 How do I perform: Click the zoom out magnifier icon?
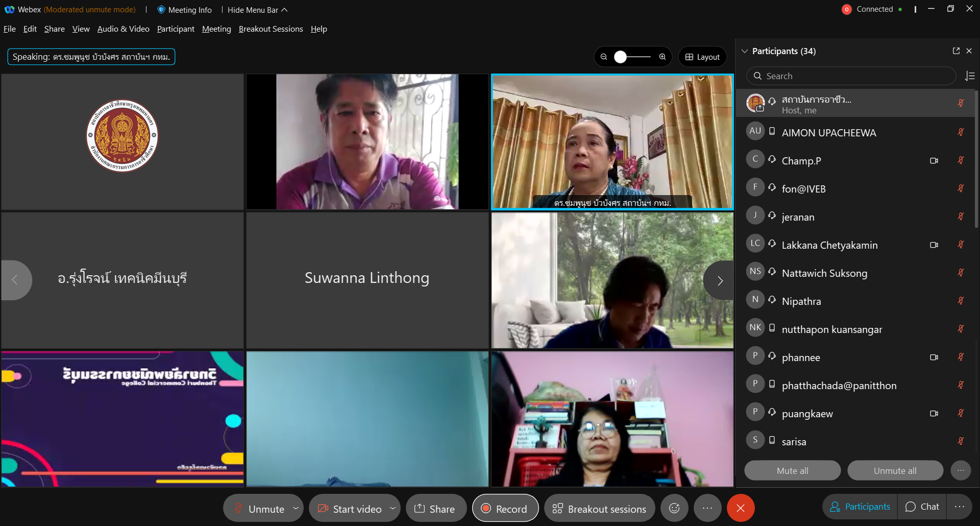click(604, 57)
